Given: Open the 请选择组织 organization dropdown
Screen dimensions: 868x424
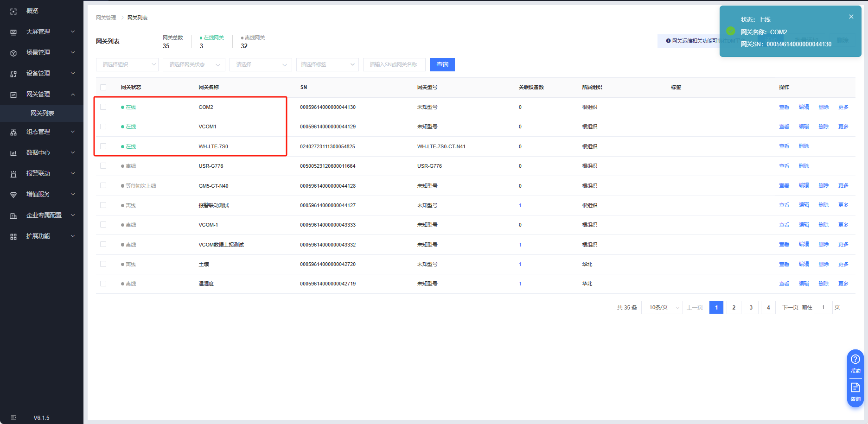Looking at the screenshot, I should (x=127, y=65).
